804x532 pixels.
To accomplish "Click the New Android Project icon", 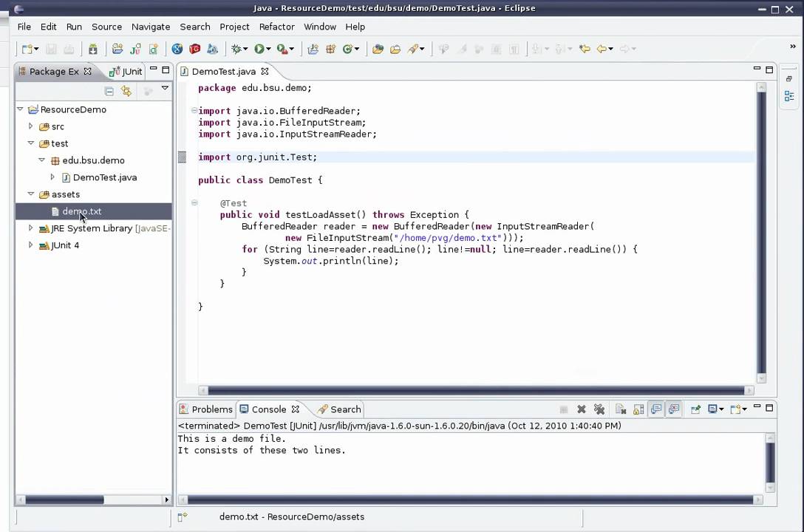I will point(117,49).
